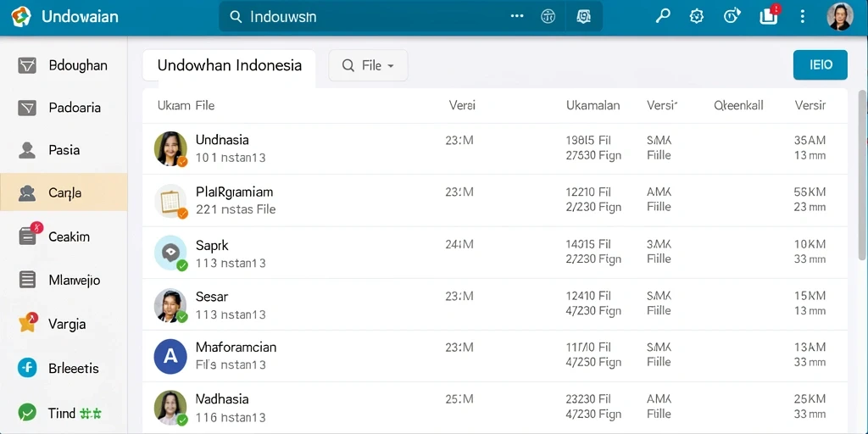
Task: Click the Ukamalan column header
Action: click(593, 105)
